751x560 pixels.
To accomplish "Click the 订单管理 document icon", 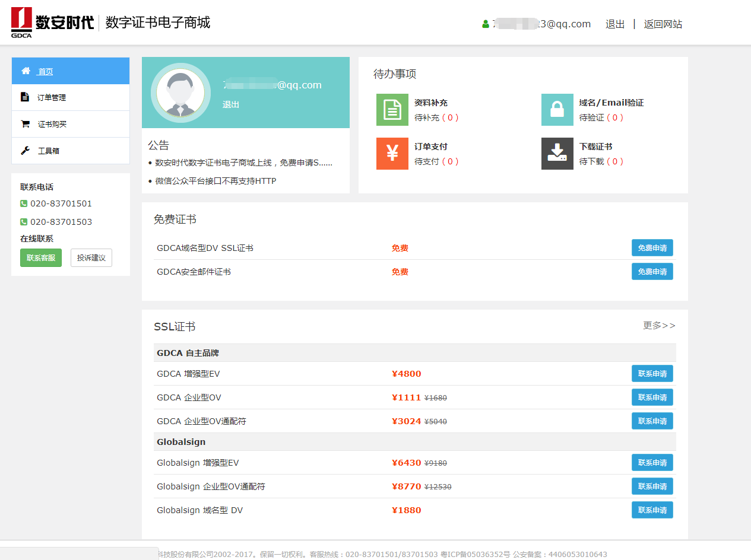I will click(25, 97).
